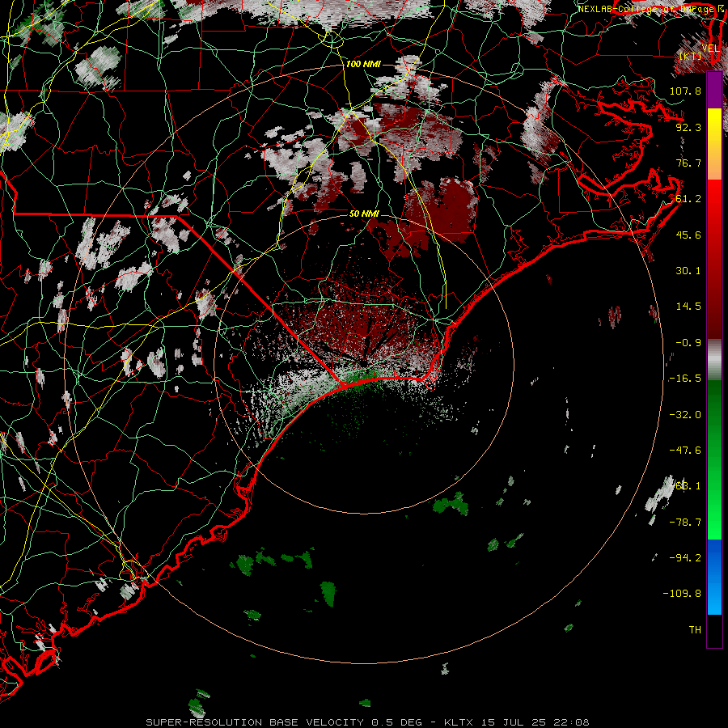Click the blue segment of the color bar
The image size is (728, 728).
[714, 577]
